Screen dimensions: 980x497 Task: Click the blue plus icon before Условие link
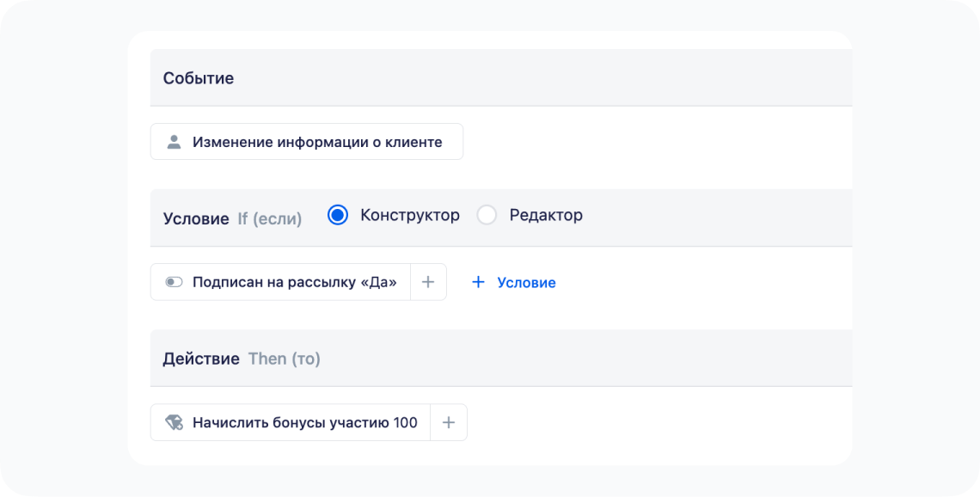(477, 282)
